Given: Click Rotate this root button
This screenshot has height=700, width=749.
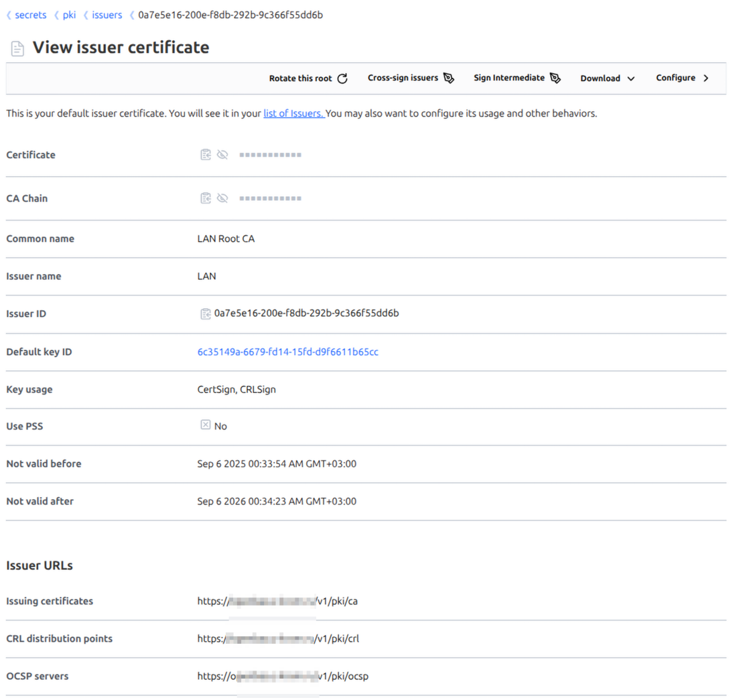Looking at the screenshot, I should [x=301, y=78].
